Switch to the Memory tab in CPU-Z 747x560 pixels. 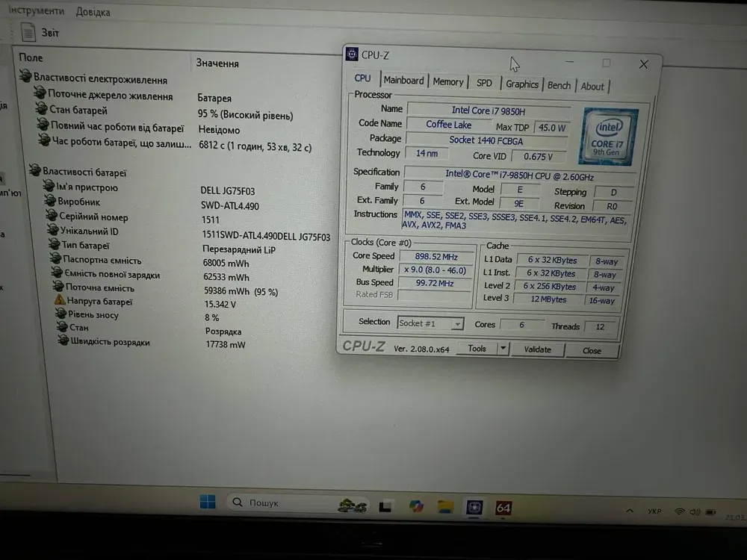(x=448, y=82)
